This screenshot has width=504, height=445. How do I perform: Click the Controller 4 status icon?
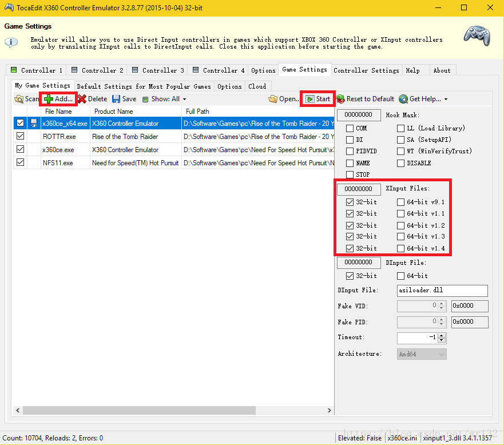(196, 70)
